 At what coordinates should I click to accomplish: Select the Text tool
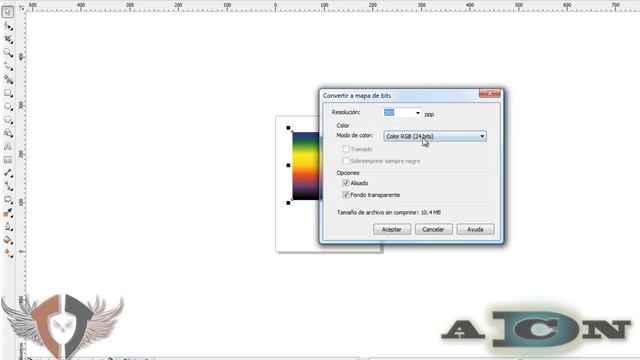pyautogui.click(x=8, y=146)
